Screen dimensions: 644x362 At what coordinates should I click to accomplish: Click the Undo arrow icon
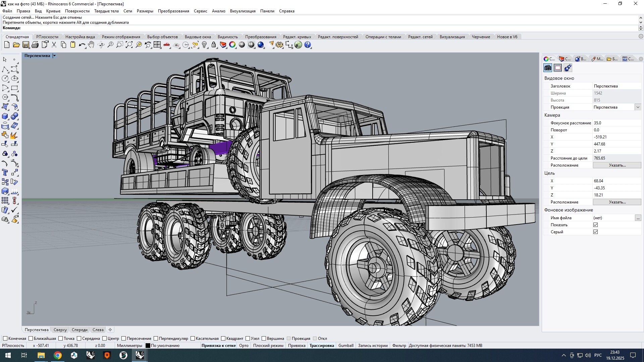82,45
